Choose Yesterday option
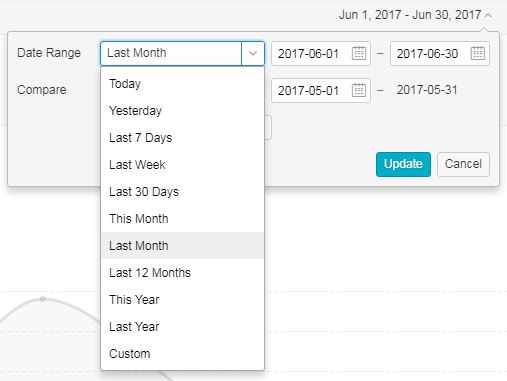 point(182,111)
